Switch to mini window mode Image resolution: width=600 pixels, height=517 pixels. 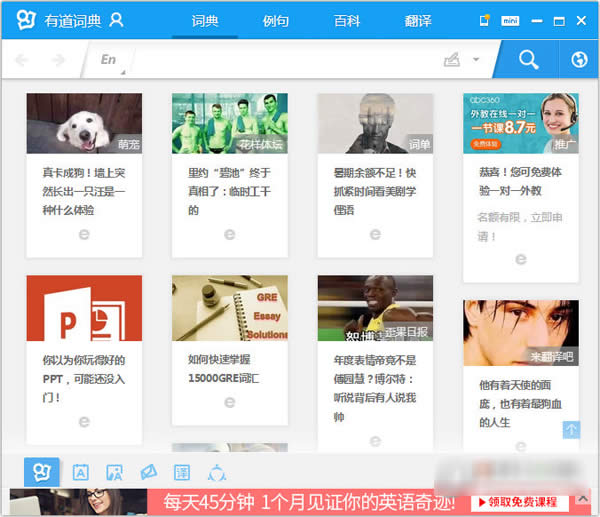510,19
